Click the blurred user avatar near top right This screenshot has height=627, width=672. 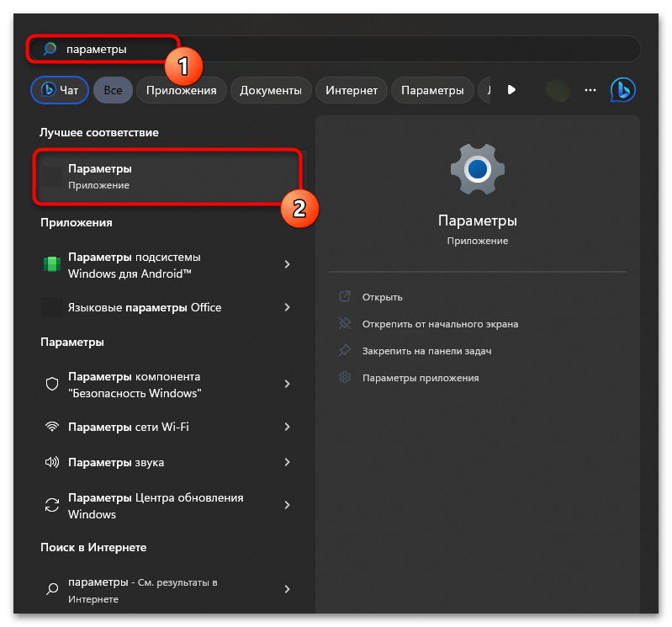pyautogui.click(x=558, y=90)
